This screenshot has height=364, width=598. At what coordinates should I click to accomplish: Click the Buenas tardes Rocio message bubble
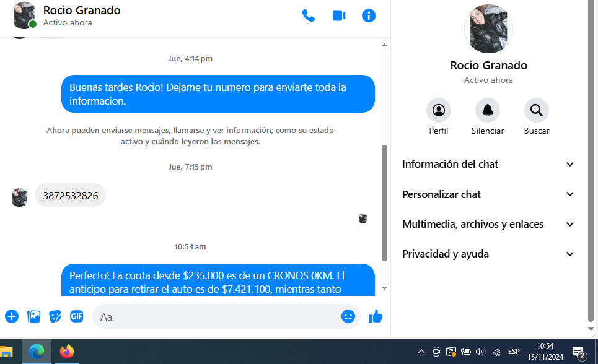coord(218,93)
